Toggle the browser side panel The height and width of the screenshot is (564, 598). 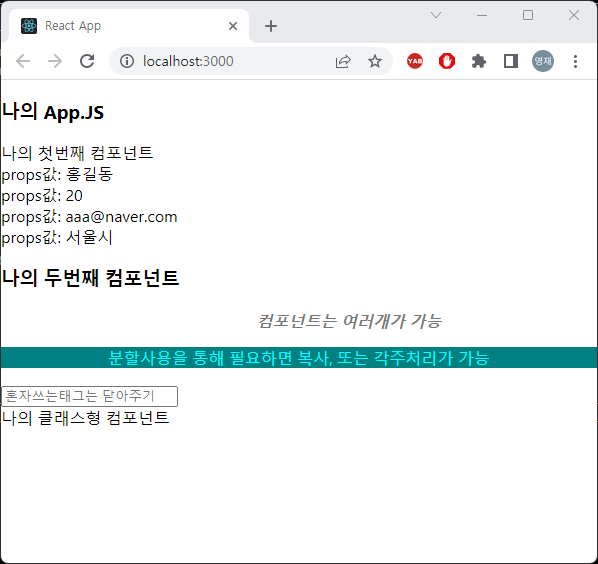click(511, 61)
